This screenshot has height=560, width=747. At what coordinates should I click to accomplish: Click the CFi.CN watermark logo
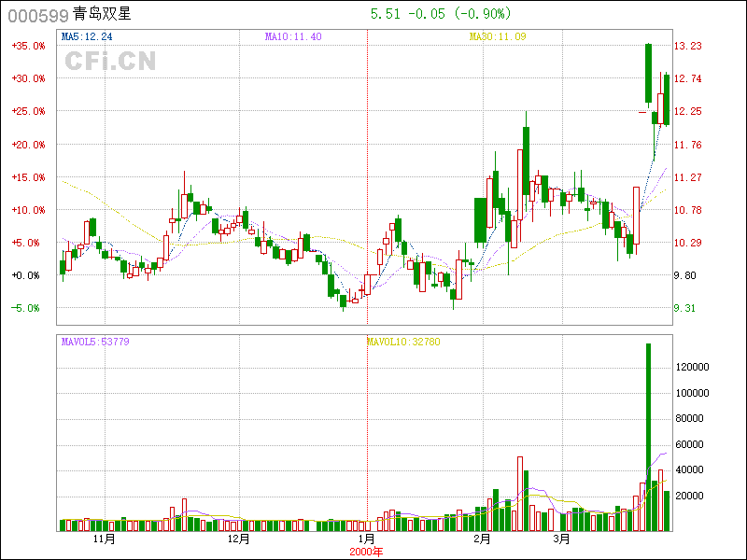pyautogui.click(x=110, y=62)
